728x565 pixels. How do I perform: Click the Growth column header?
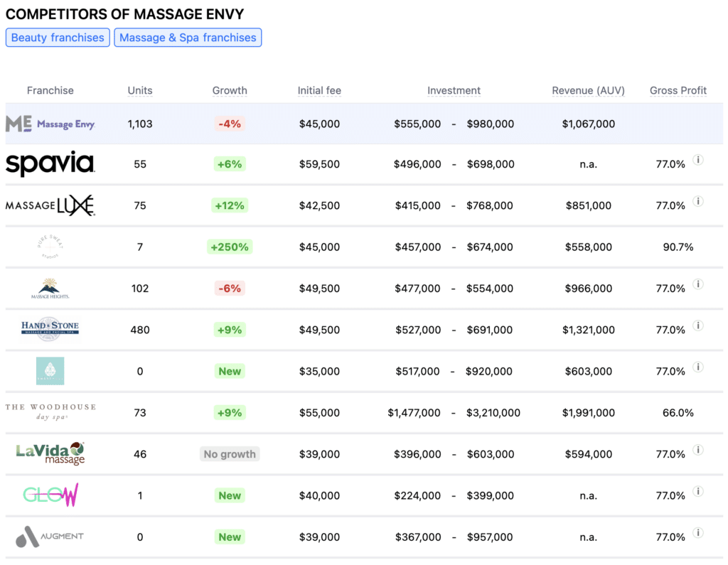[230, 90]
